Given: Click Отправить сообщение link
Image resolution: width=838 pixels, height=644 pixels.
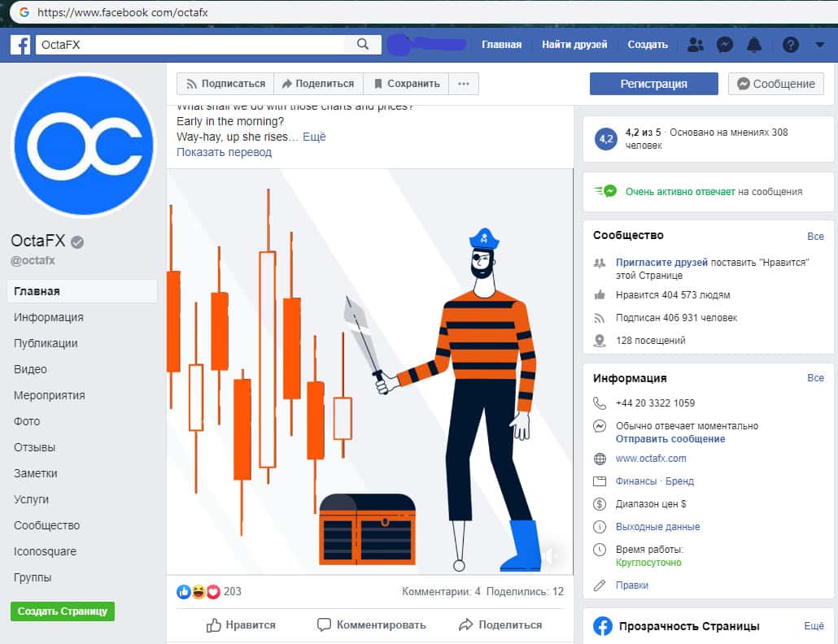Looking at the screenshot, I should [670, 439].
